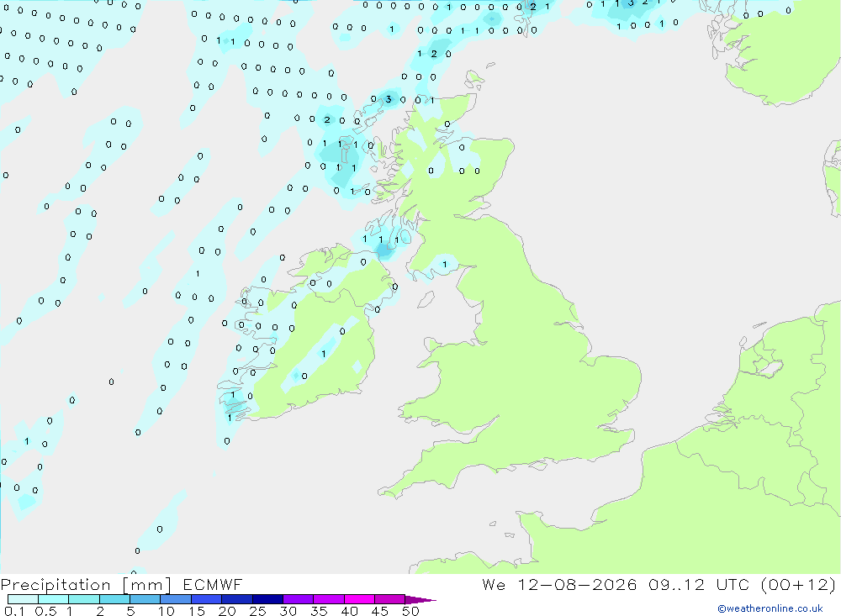Select the 35–40 mm legend color box
The image size is (841, 616).
(x=329, y=599)
